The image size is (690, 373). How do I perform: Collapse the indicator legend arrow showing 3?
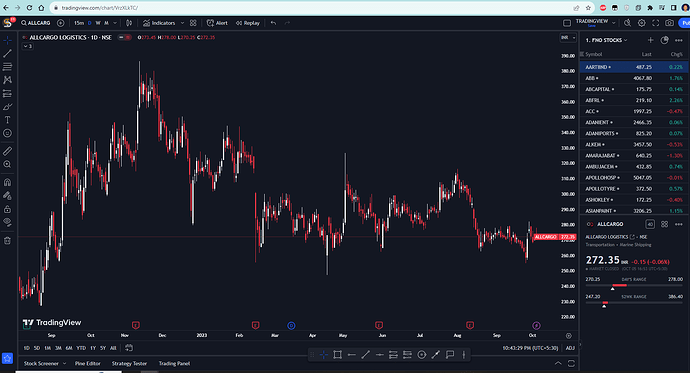pos(28,46)
